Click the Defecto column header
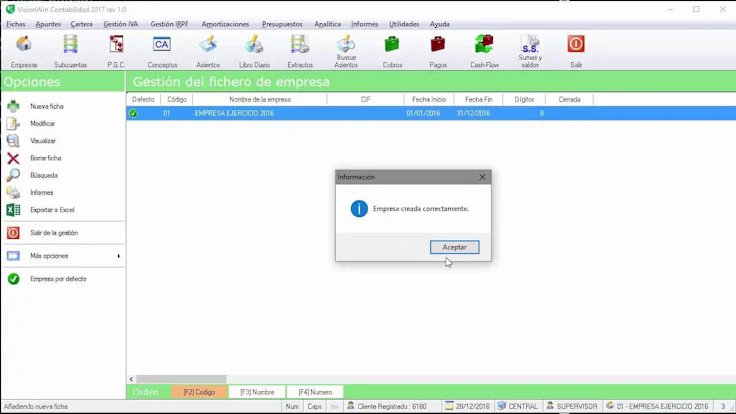This screenshot has height=414, width=736. pos(143,100)
